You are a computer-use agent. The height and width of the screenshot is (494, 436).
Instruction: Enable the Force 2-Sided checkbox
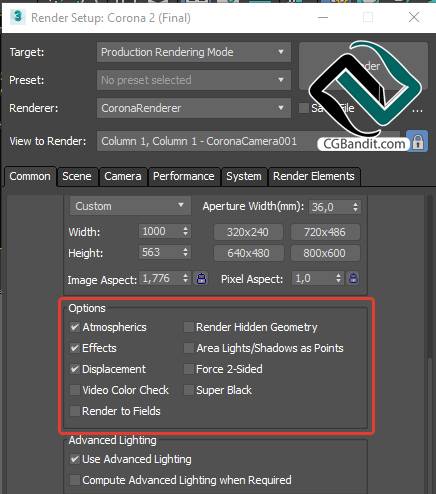[189, 369]
